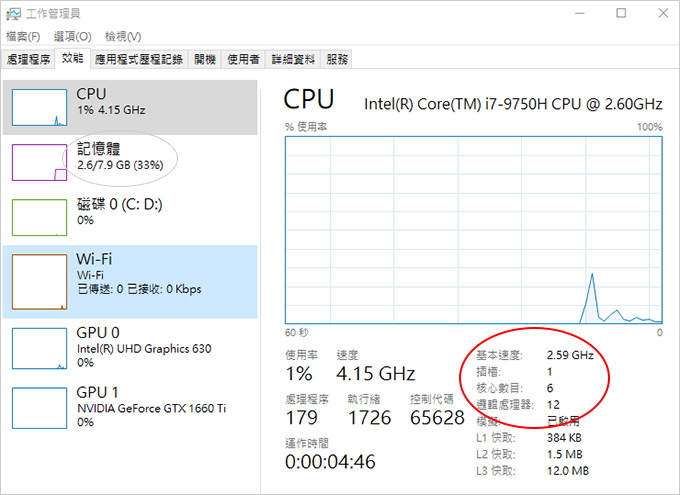The width and height of the screenshot is (680, 495).
Task: Click the 0:00:04:46 uptime value
Action: click(330, 462)
